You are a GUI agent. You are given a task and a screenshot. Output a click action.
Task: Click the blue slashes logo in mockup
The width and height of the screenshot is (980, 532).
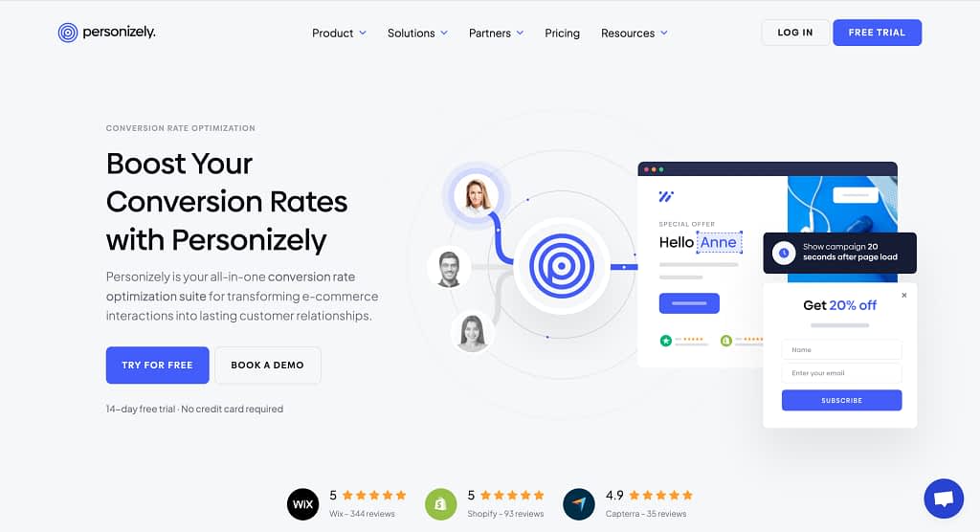[x=666, y=196]
